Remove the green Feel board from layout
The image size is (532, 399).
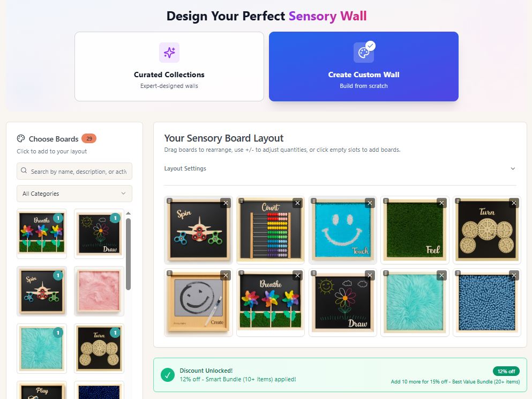[442, 203]
